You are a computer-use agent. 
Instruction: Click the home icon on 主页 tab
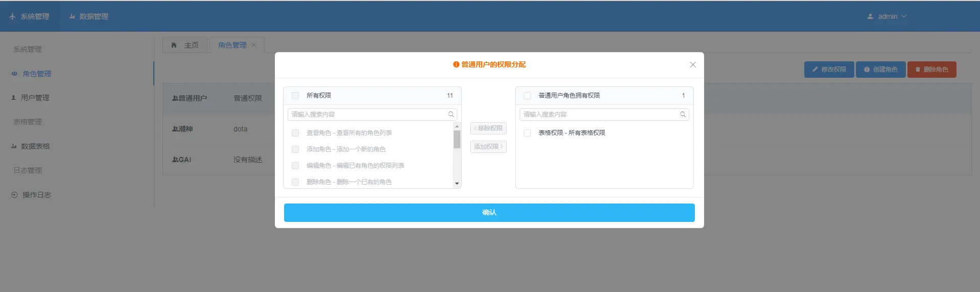[x=174, y=45]
